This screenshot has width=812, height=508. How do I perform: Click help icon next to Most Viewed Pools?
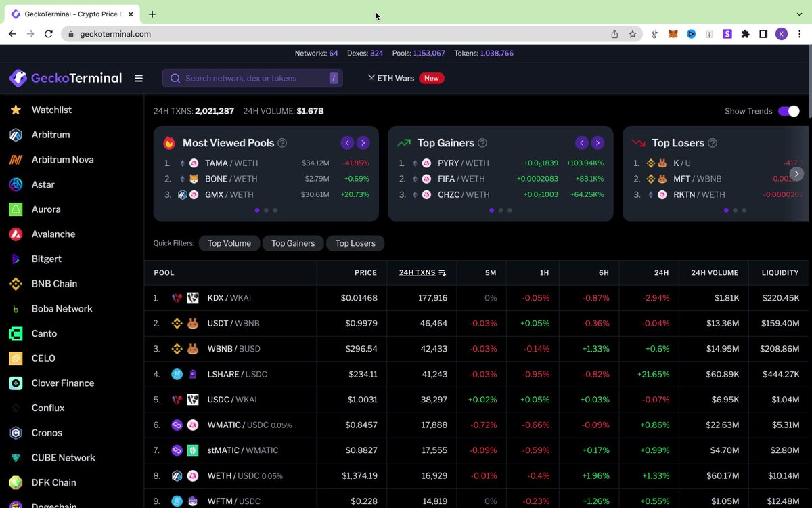[283, 143]
